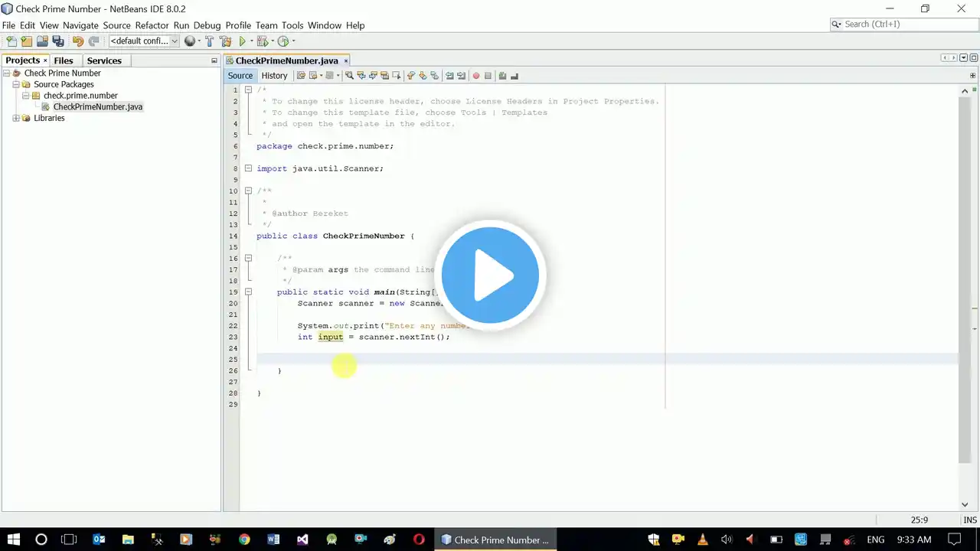This screenshot has height=551, width=980.
Task: Switch to the Services tab
Action: (x=104, y=60)
